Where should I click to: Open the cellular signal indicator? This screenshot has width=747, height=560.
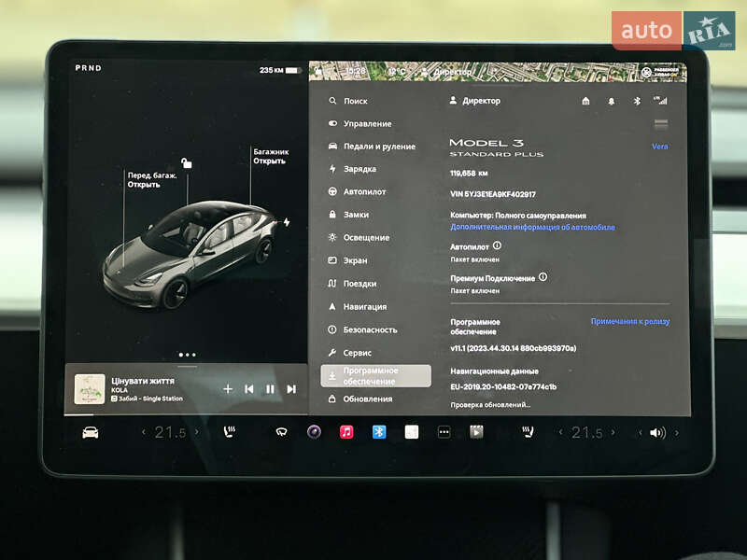coord(660,100)
